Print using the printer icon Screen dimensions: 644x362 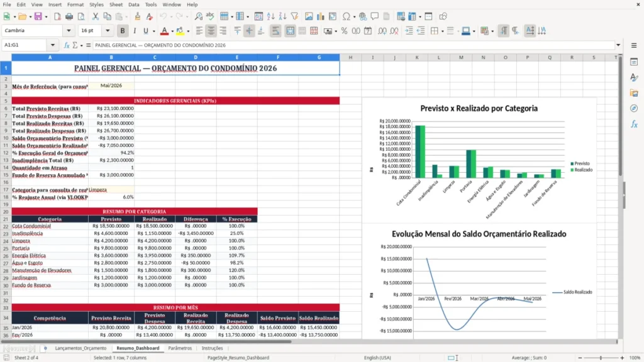69,16
